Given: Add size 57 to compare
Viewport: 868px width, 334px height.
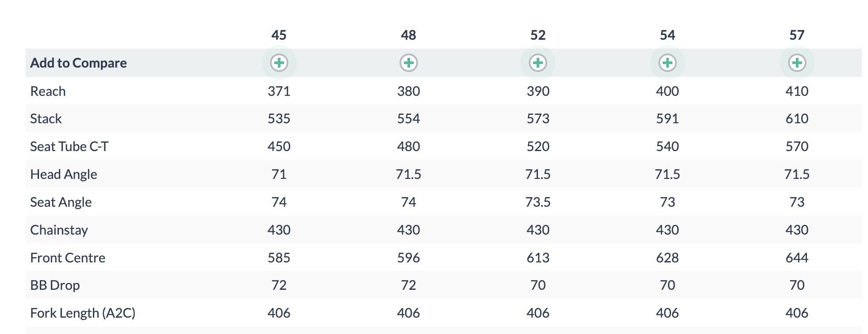Looking at the screenshot, I should pos(797,63).
